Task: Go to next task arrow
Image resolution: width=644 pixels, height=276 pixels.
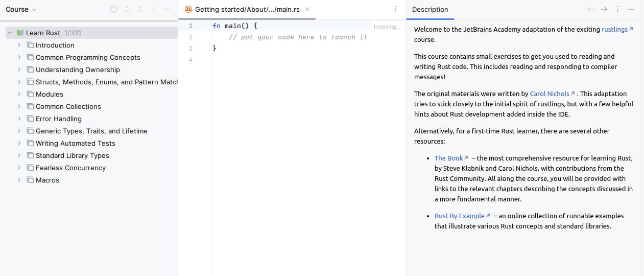Action: (604, 9)
